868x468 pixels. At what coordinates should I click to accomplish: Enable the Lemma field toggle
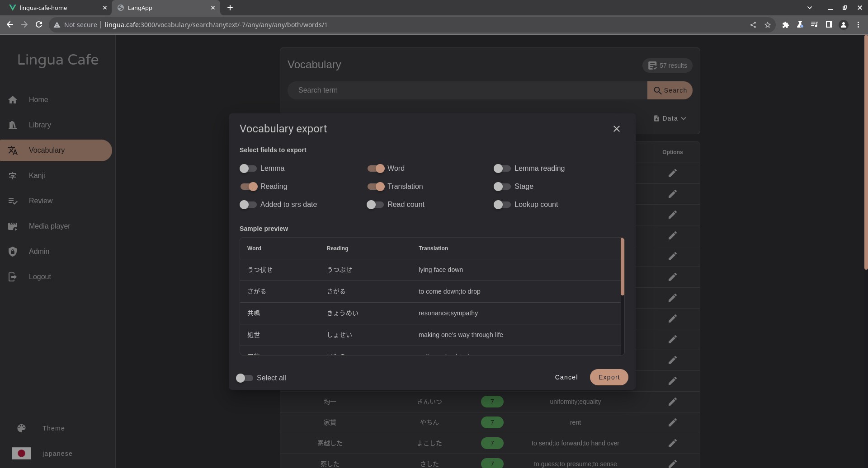248,168
